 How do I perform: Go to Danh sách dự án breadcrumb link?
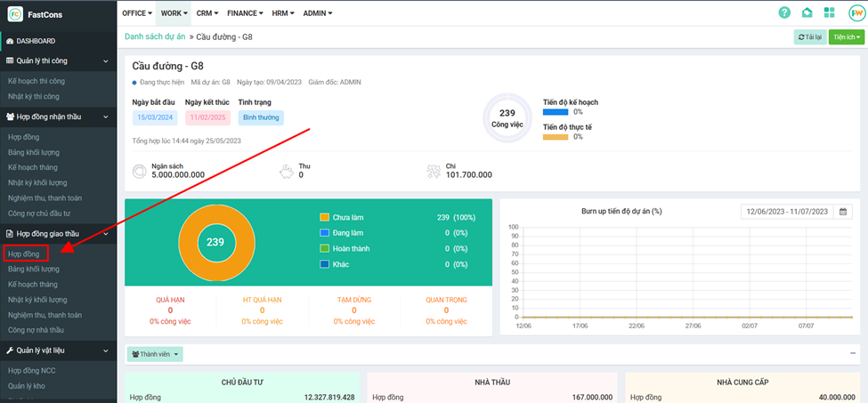[155, 36]
